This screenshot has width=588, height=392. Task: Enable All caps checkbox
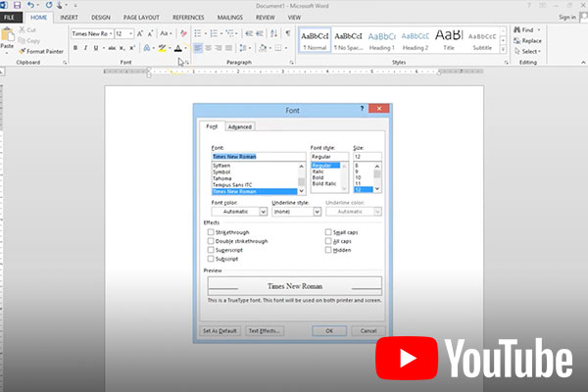point(328,241)
